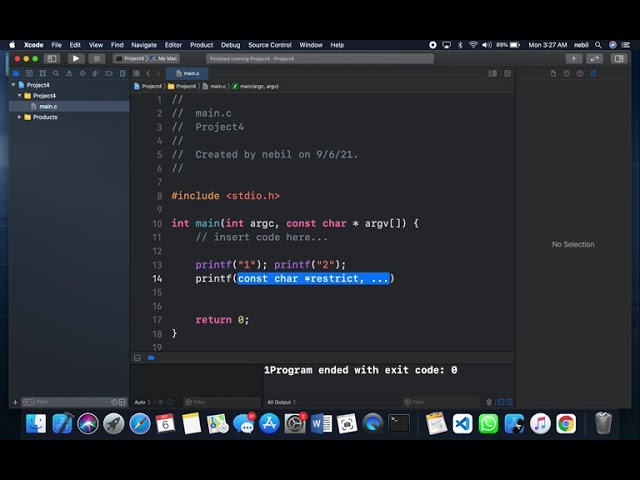Go back in editor history

coord(148,73)
